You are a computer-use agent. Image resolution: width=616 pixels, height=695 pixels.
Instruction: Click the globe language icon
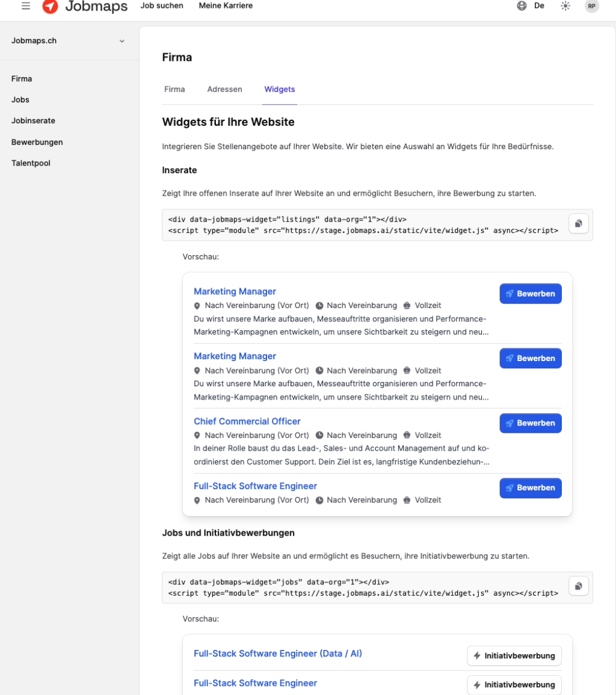(522, 6)
